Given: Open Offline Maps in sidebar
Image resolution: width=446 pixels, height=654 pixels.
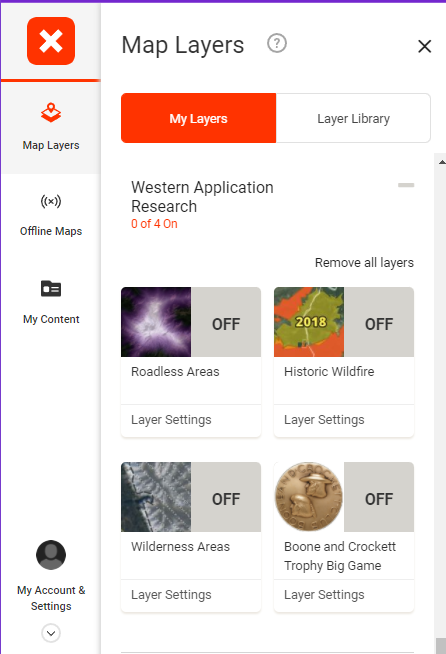Looking at the screenshot, I should coord(51,215).
